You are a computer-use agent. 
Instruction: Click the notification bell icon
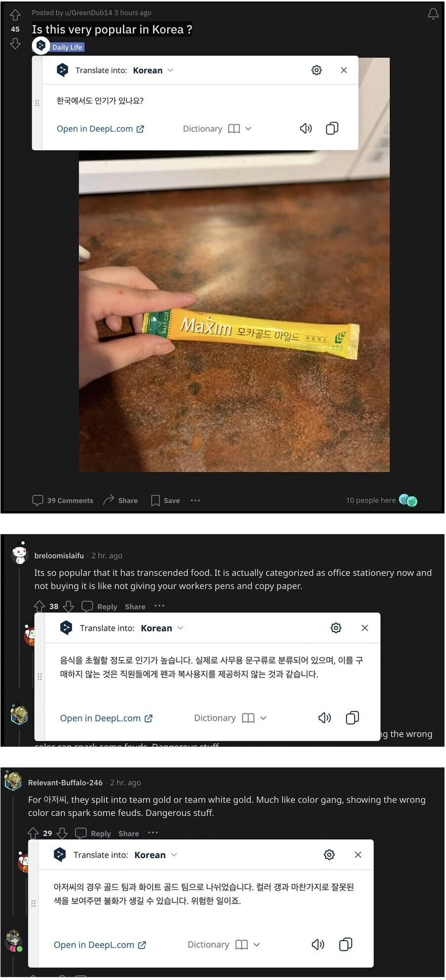pos(433,14)
